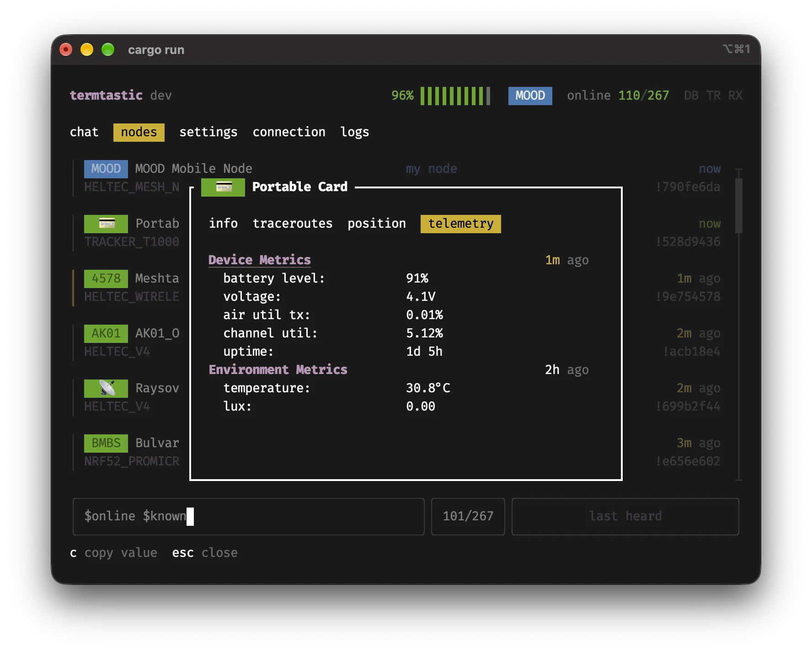Click the 4578 node badge

[106, 278]
